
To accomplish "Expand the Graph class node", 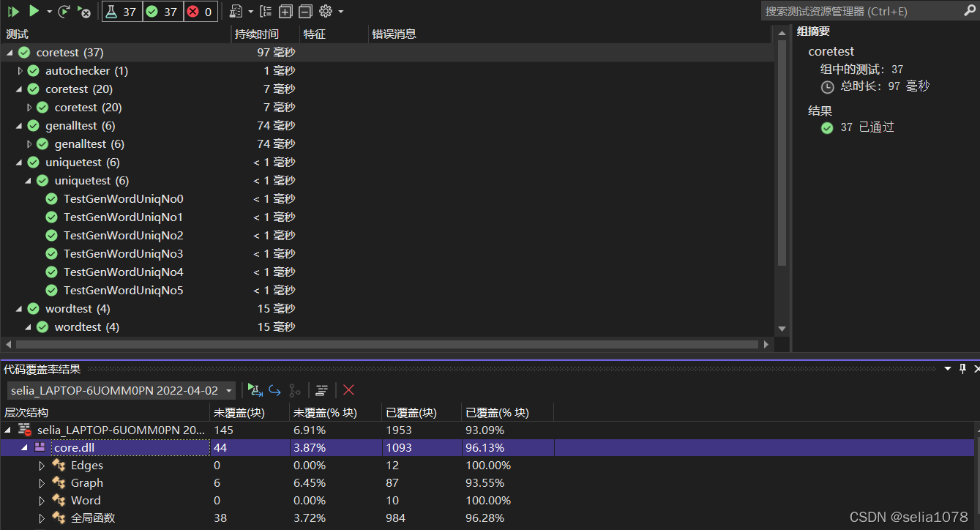I will point(42,483).
